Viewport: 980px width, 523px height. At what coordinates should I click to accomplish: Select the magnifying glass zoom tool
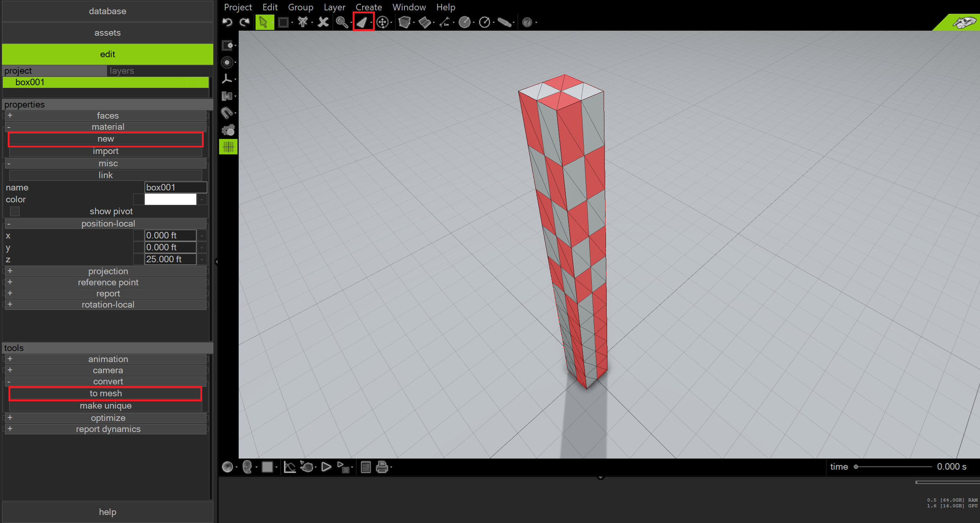pos(341,22)
